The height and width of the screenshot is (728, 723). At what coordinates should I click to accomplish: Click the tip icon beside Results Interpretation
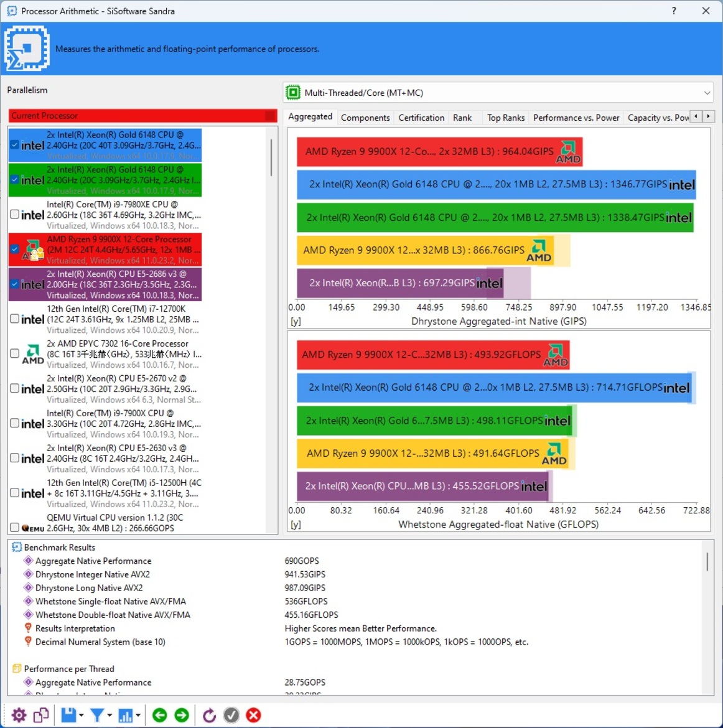[x=29, y=628]
